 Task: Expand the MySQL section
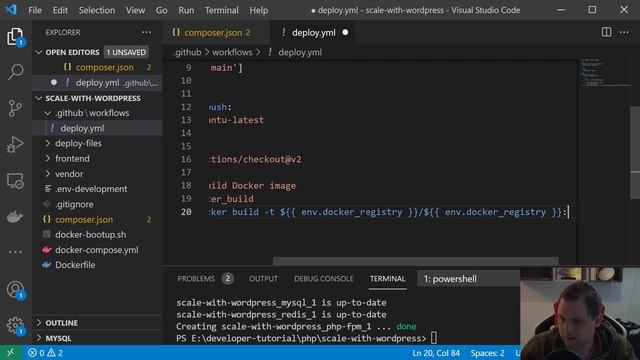(x=97, y=338)
